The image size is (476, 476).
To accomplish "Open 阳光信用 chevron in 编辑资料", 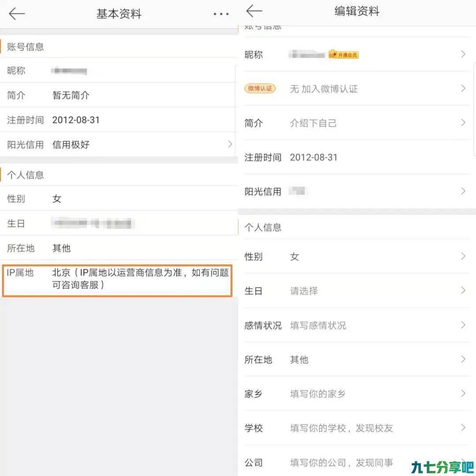I will [463, 191].
